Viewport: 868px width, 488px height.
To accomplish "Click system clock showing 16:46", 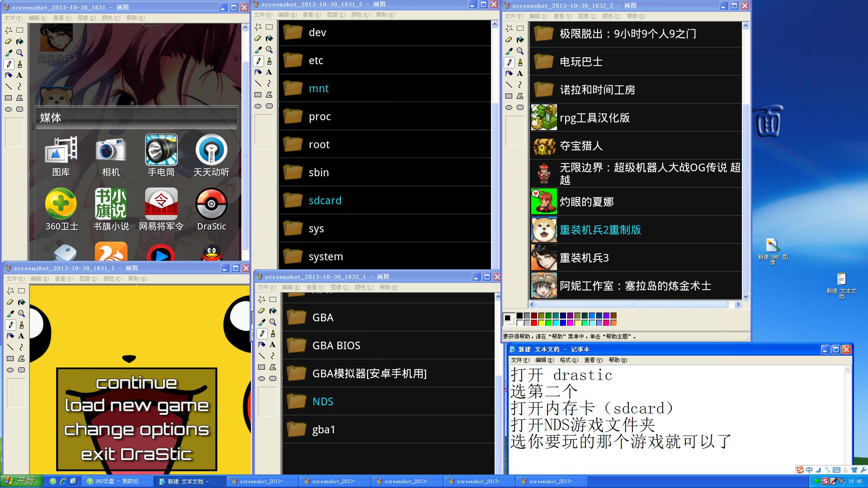I will click(855, 481).
